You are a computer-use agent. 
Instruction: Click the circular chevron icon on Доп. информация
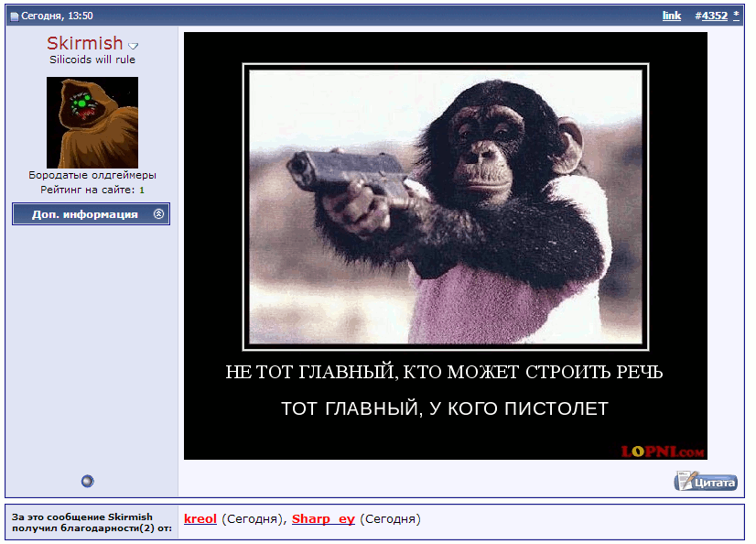(159, 213)
